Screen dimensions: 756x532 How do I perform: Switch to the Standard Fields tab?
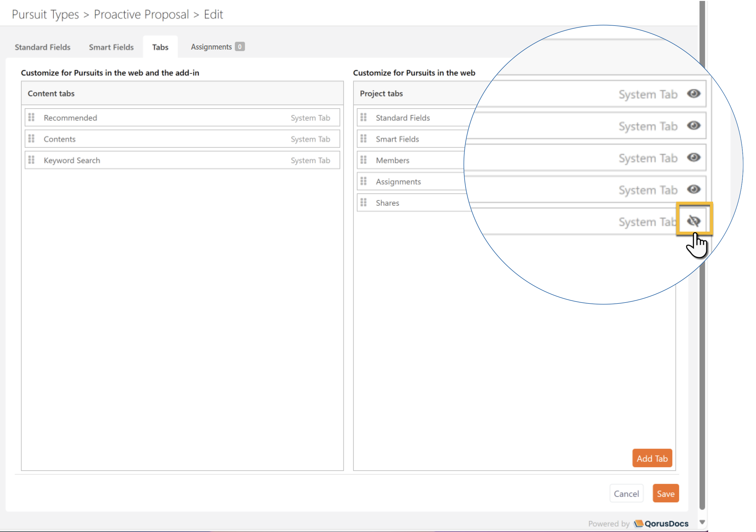coord(43,47)
